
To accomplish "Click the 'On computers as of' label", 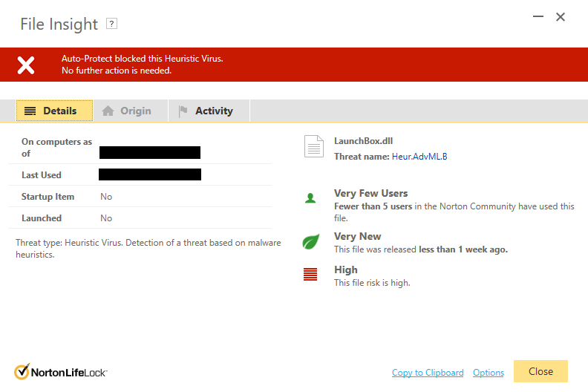I will pos(56,148).
